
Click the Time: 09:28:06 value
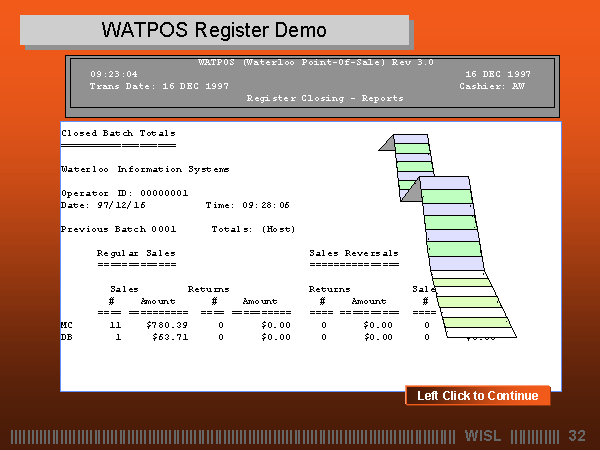(247, 205)
